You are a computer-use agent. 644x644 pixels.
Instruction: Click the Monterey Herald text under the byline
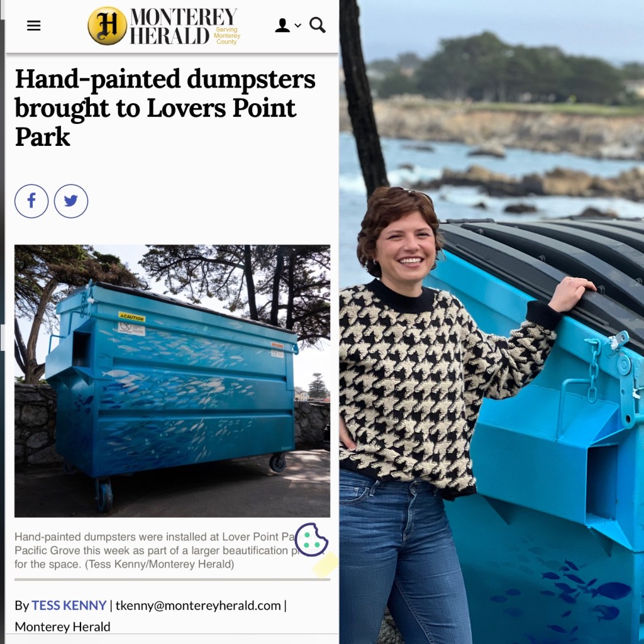pos(62,627)
